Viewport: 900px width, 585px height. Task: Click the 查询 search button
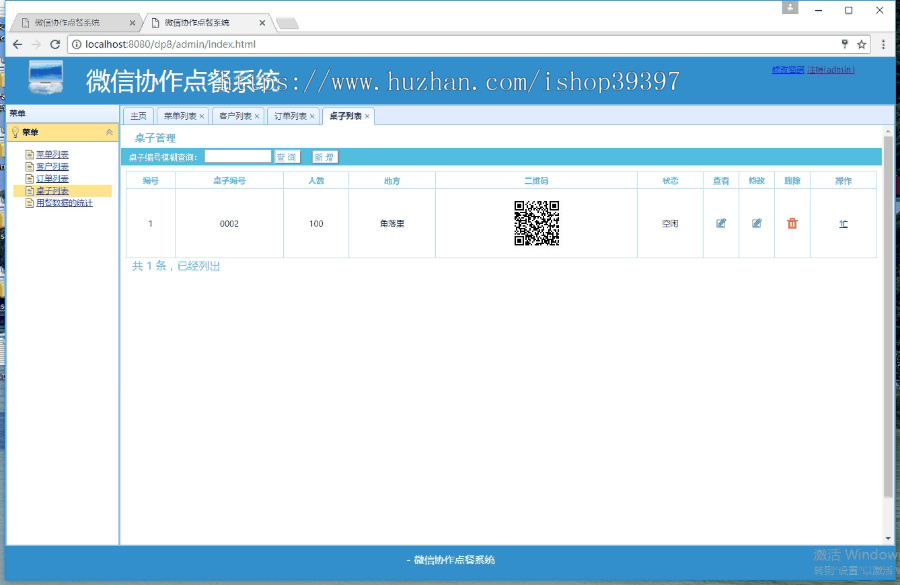pos(287,157)
